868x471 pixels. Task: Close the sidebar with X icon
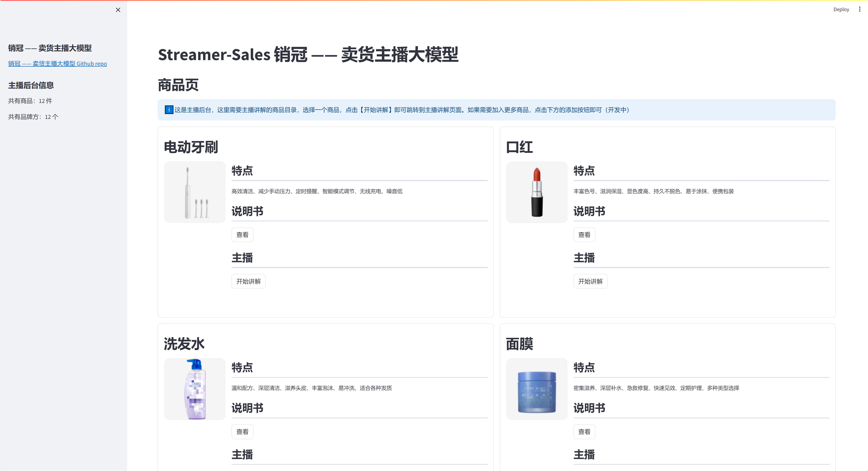[118, 10]
